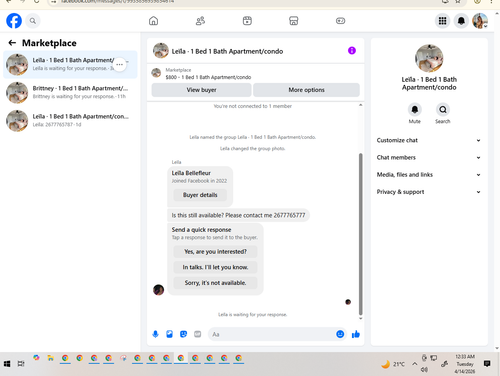
Task: Open the Gaming controller icon
Action: [x=340, y=21]
